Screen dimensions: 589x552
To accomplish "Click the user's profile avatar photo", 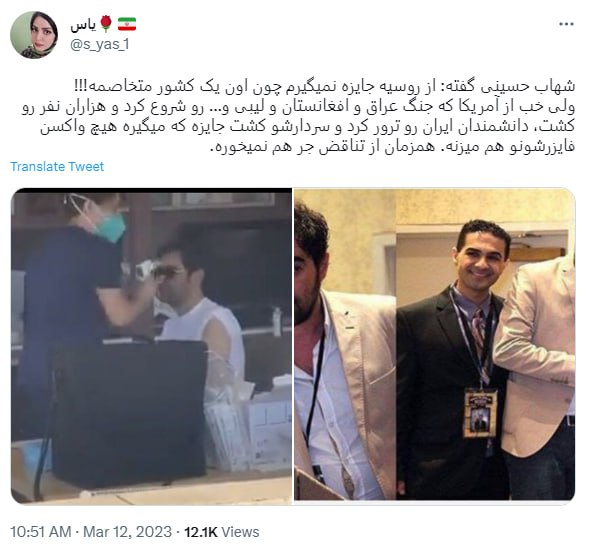I will coord(34,35).
